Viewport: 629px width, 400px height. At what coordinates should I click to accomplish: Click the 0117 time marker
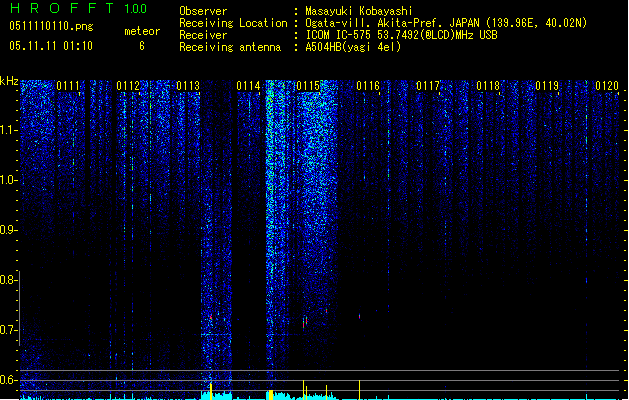coord(428,86)
